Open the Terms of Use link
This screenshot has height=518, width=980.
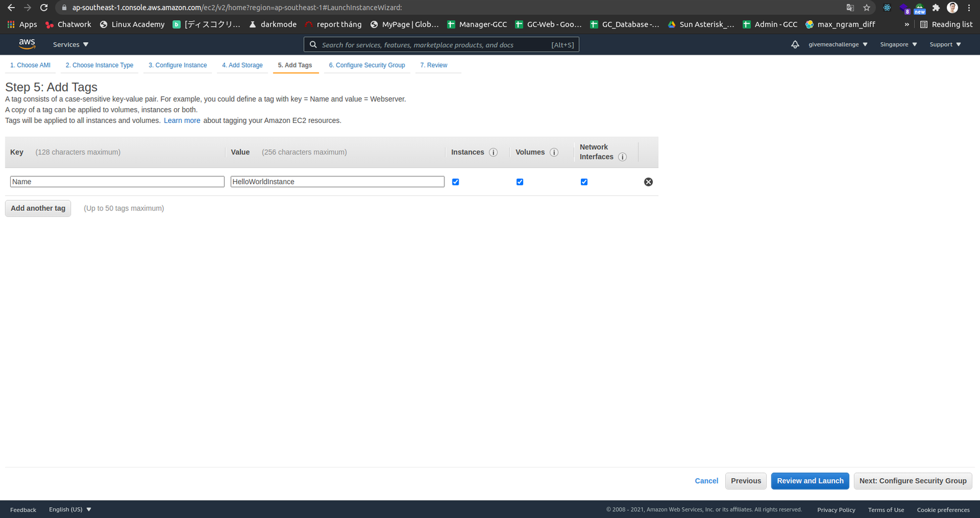[886, 510]
